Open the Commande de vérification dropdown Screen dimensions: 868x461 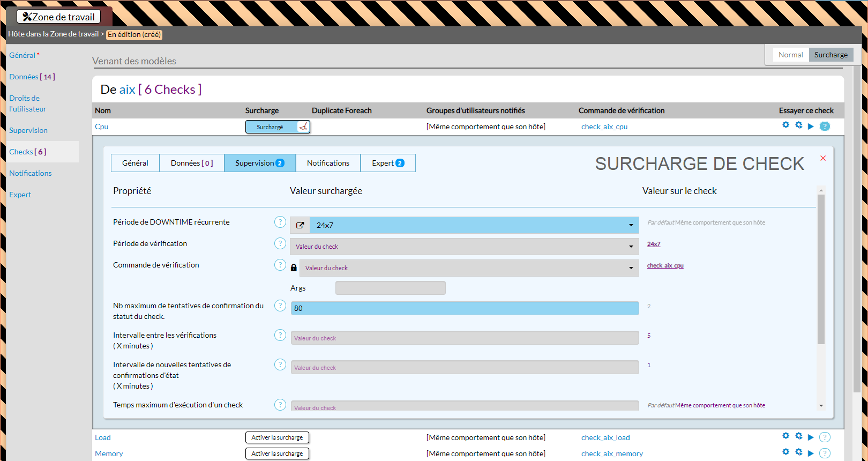click(x=631, y=268)
